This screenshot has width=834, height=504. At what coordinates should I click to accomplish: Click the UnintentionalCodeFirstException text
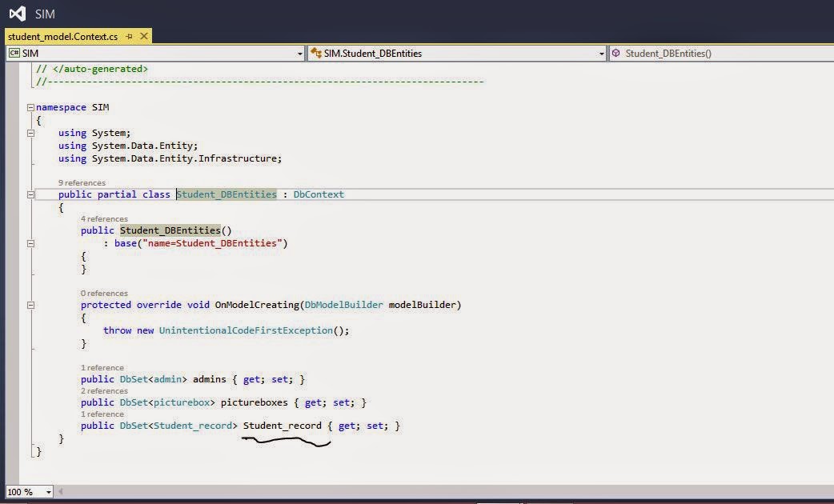click(x=246, y=330)
